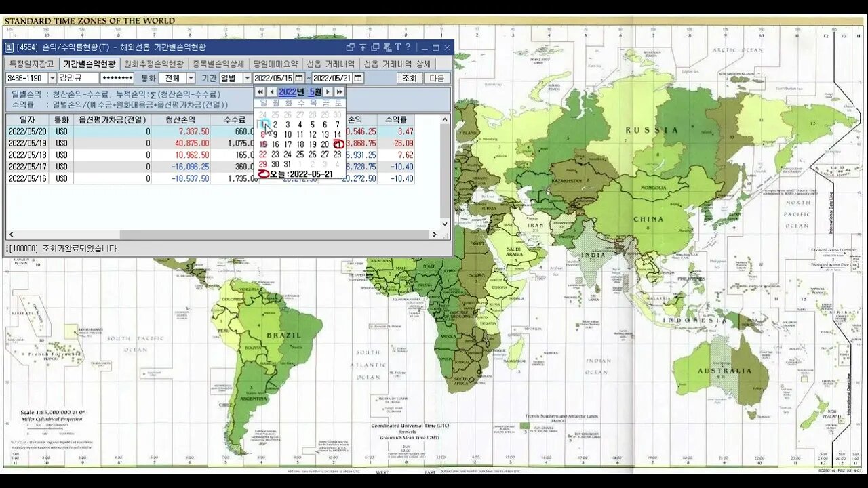Switch to the 기간별손익현황 tab
Screen dimensions: 868x488
(89, 64)
